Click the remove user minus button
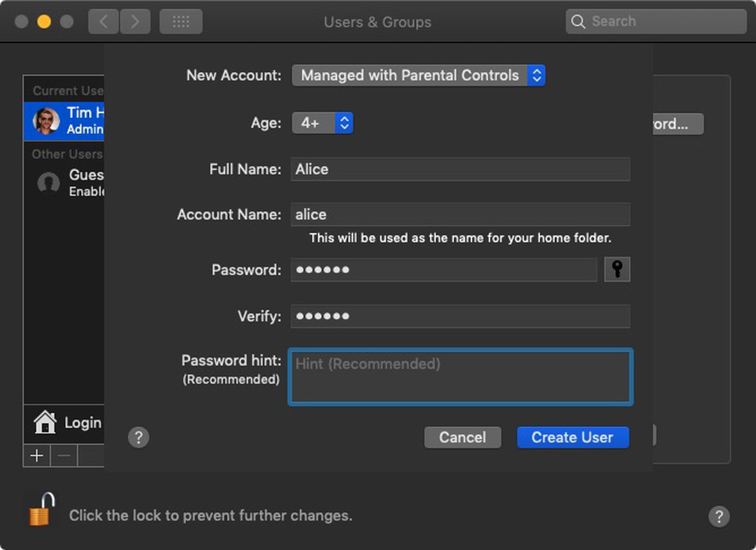This screenshot has height=550, width=756. 63,455
